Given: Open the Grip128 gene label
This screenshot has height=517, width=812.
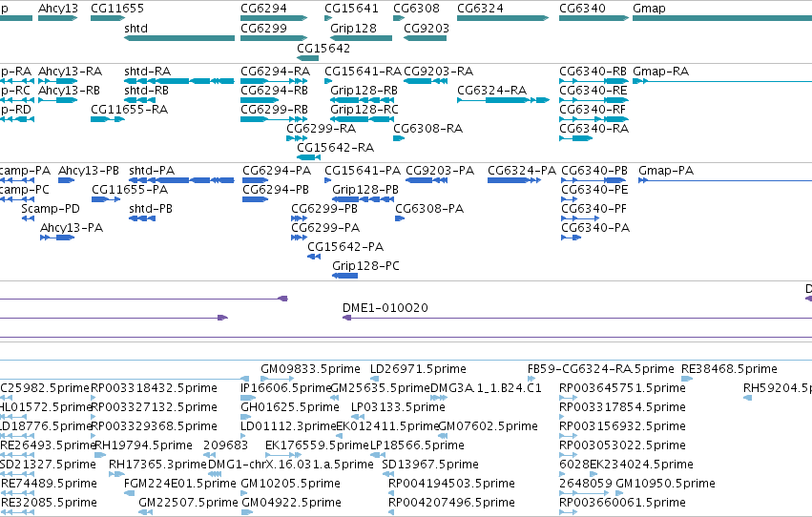Looking at the screenshot, I should [353, 29].
